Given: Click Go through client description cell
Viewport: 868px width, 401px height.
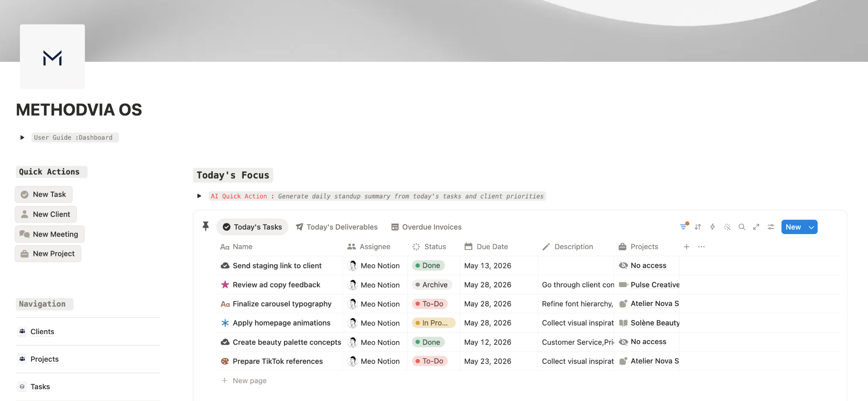Looking at the screenshot, I should tap(576, 285).
